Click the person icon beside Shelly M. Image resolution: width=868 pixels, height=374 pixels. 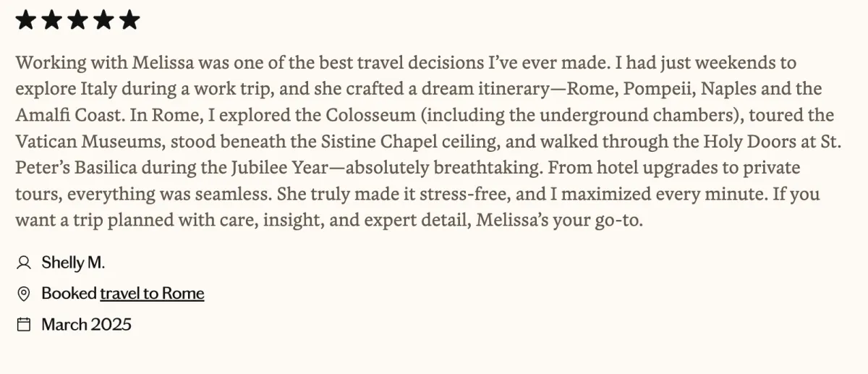(24, 263)
